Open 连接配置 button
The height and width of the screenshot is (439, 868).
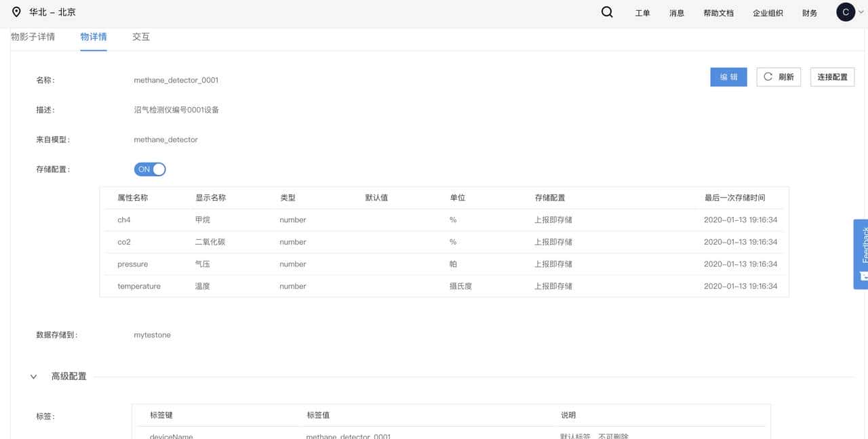[832, 77]
